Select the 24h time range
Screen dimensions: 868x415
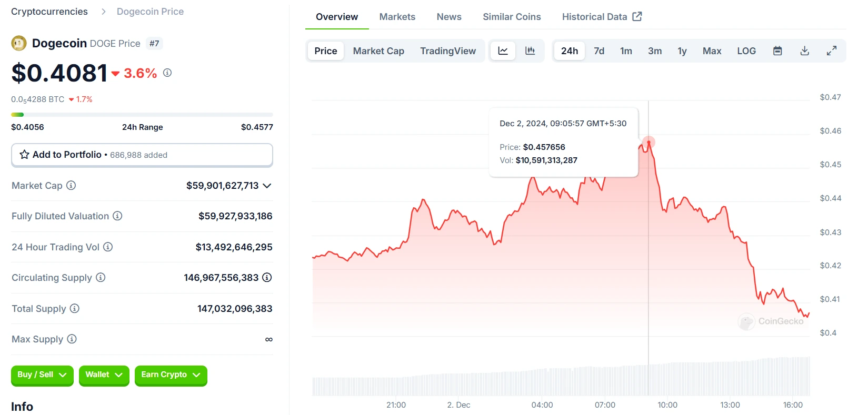click(570, 51)
